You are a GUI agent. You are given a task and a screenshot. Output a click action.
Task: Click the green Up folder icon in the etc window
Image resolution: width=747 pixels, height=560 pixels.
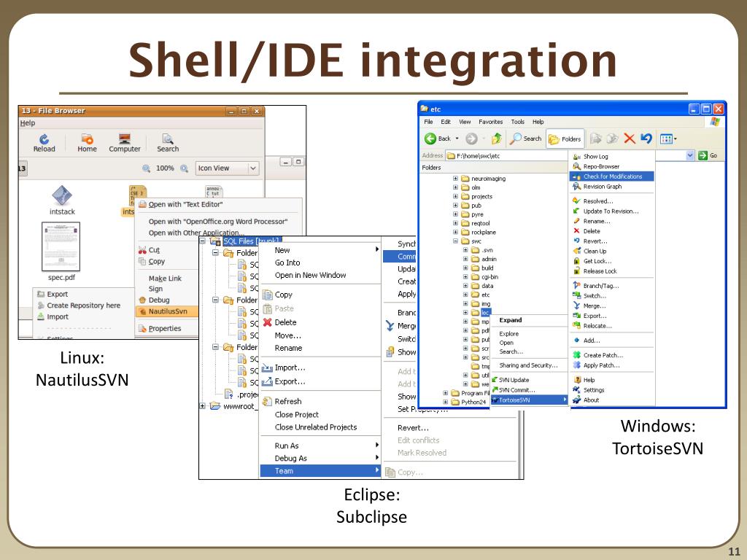[496, 139]
